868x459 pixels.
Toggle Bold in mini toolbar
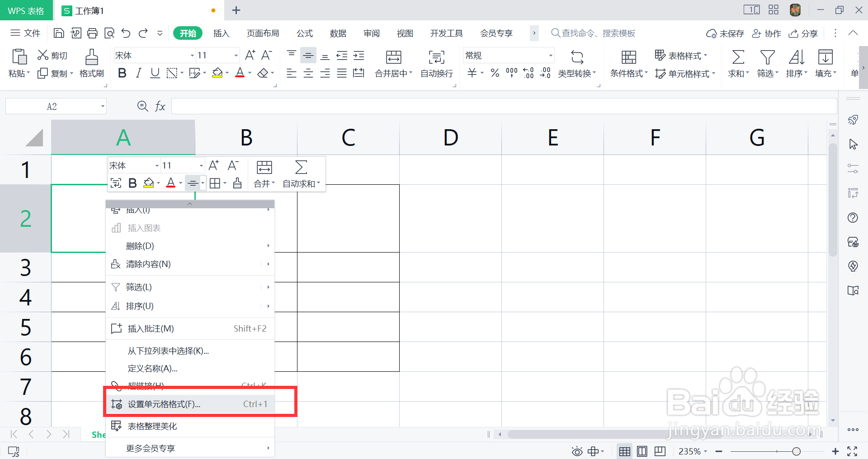pyautogui.click(x=132, y=183)
